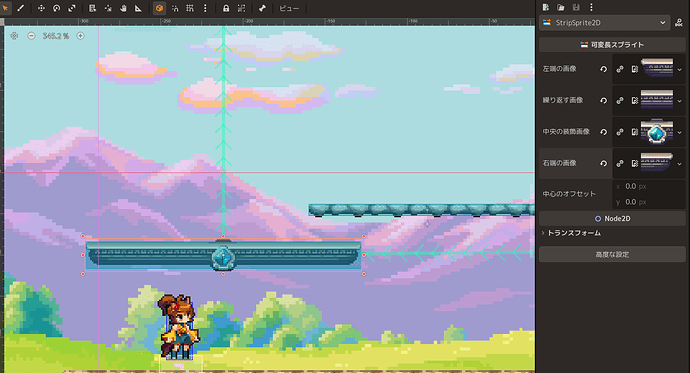Image resolution: width=690 pixels, height=373 pixels.
Task: Click link icon in 左端の画像 row
Action: [x=620, y=69]
